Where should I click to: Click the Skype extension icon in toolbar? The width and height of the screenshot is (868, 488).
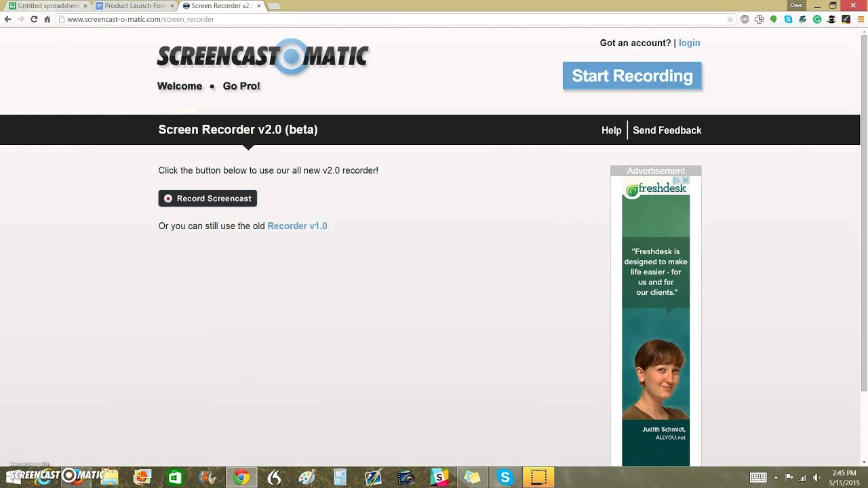click(788, 20)
